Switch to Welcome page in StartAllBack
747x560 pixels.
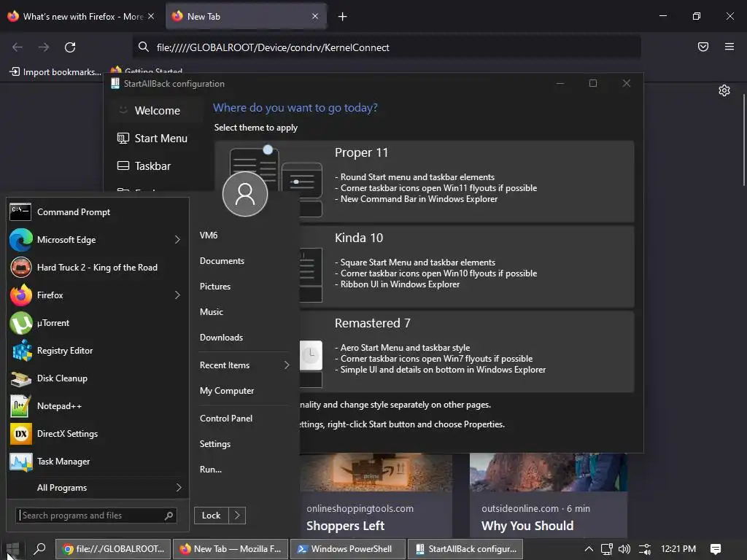[x=158, y=111]
